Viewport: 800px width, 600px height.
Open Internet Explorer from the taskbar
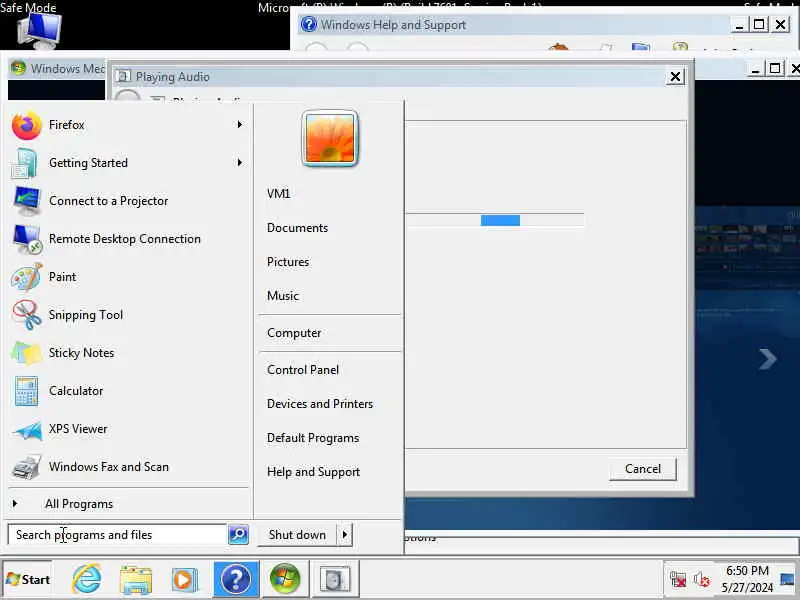coord(87,579)
